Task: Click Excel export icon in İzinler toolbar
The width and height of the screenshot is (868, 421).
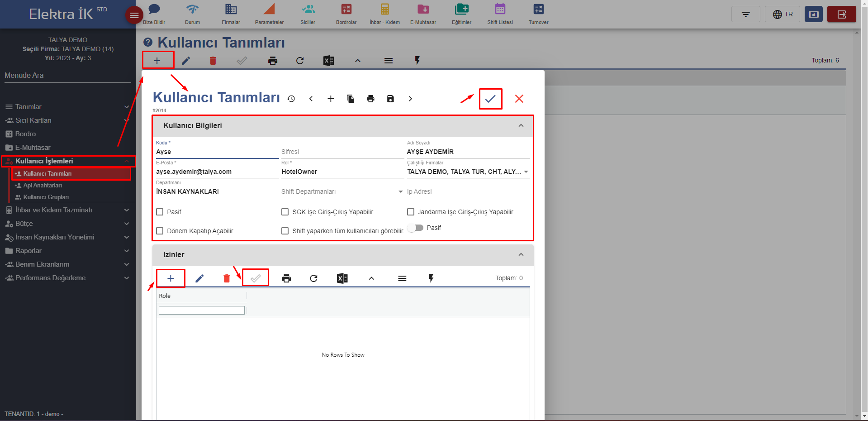Action: (342, 278)
